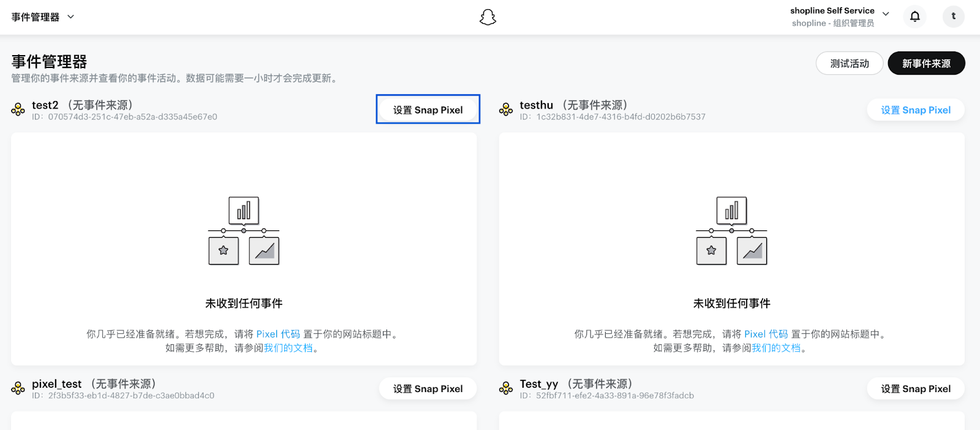Image resolution: width=980 pixels, height=430 pixels.
Task: Open the Pixel 代码 link in testhu card
Action: coord(766,334)
